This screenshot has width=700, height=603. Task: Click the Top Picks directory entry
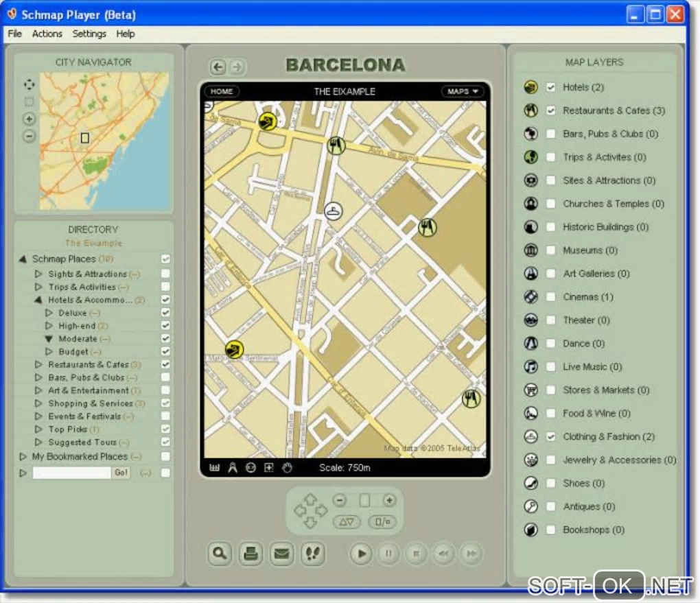click(x=68, y=429)
